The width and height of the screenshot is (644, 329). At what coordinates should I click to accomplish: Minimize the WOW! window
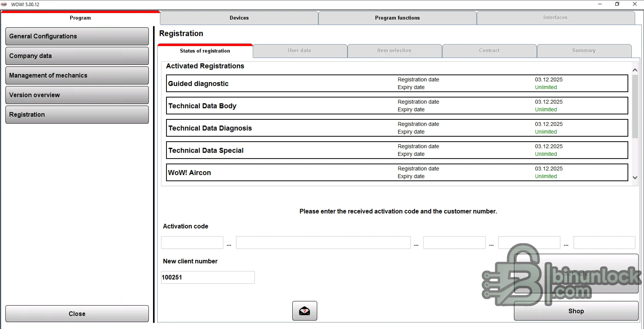pyautogui.click(x=600, y=4)
